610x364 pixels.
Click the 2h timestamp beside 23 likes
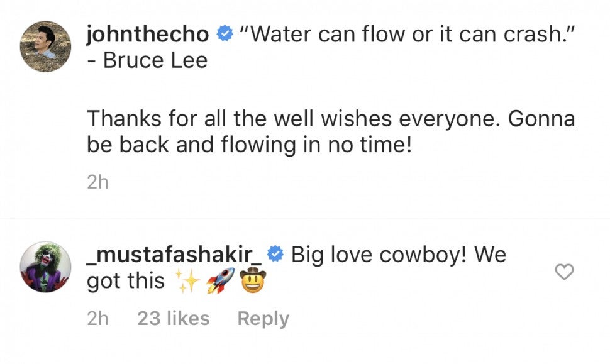point(97,318)
